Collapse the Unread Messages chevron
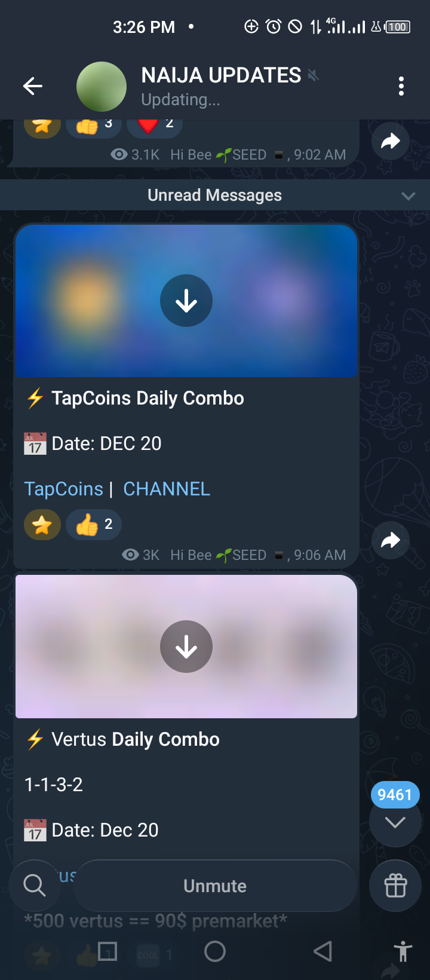The height and width of the screenshot is (980, 430). point(408,195)
